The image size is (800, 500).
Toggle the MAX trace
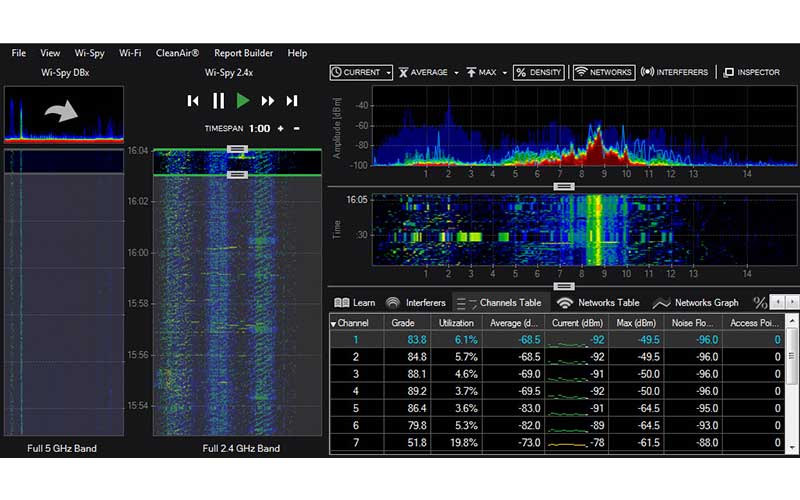[x=481, y=72]
